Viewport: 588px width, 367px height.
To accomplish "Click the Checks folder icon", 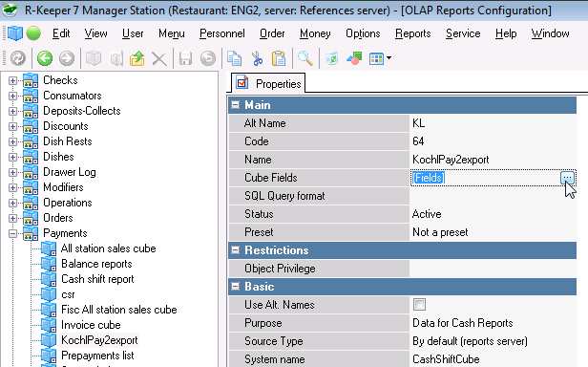I will coord(31,80).
